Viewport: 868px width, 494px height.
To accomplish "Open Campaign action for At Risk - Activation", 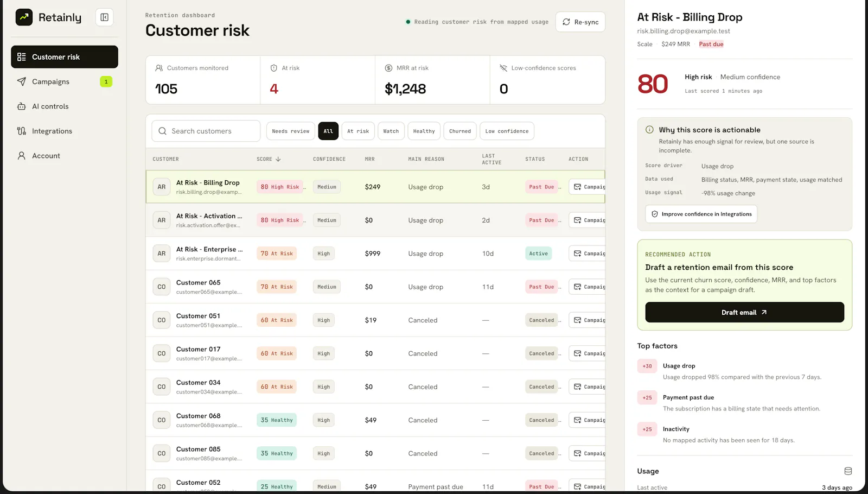I will pyautogui.click(x=588, y=220).
